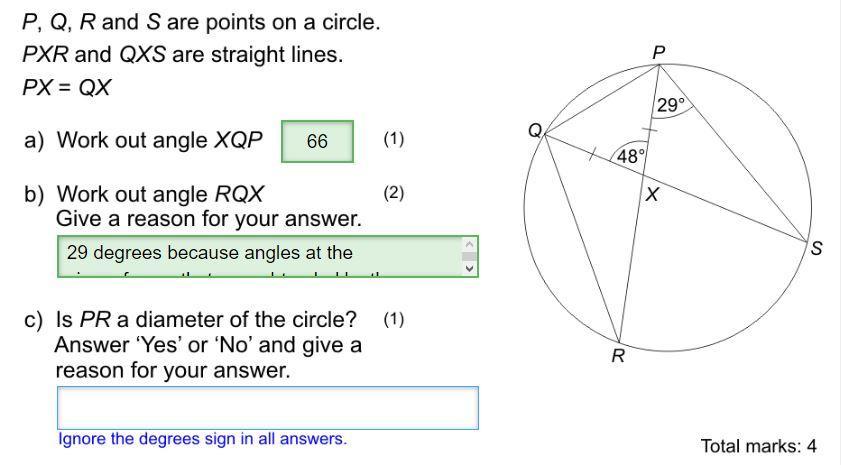Image resolution: width=841 pixels, height=472 pixels.
Task: Click the 'Total marks: 4' text
Action: (758, 446)
